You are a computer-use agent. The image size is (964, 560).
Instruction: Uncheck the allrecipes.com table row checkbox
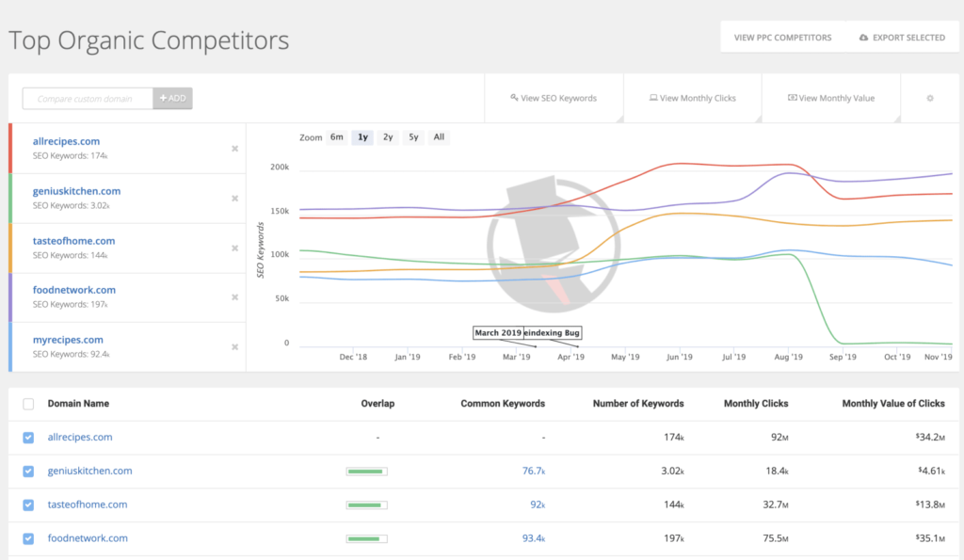click(x=28, y=438)
